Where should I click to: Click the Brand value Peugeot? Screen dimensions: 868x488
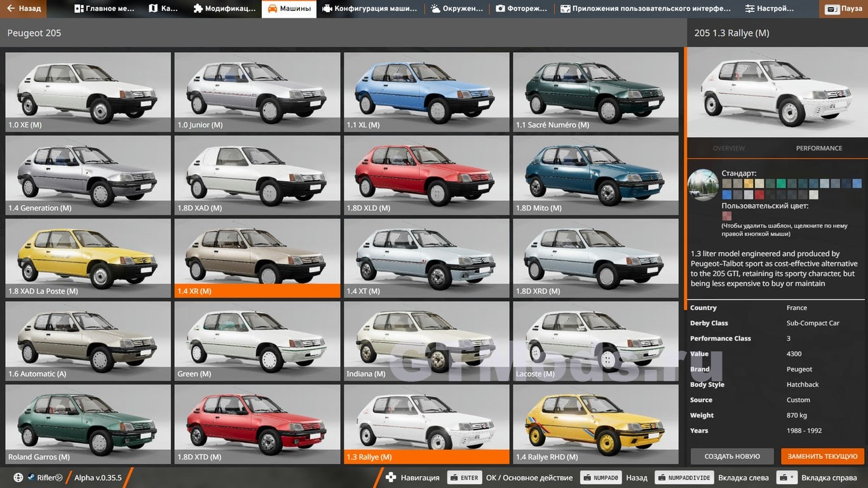click(x=799, y=369)
